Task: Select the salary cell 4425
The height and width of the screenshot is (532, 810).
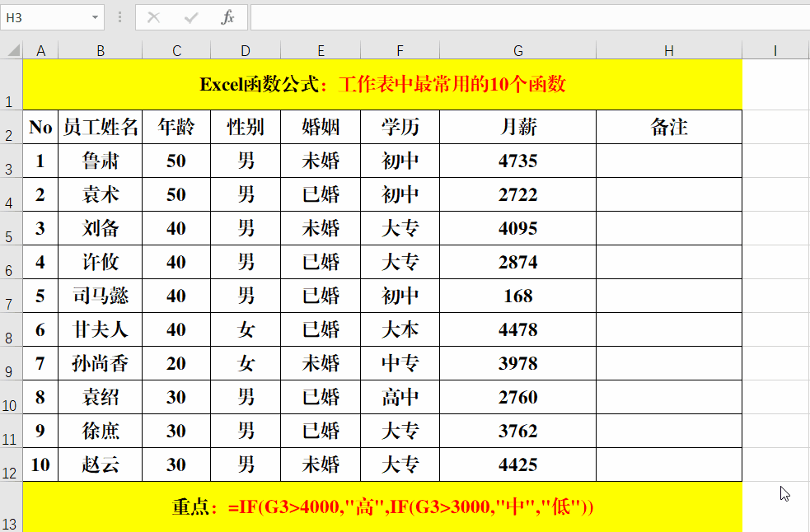Action: [518, 464]
